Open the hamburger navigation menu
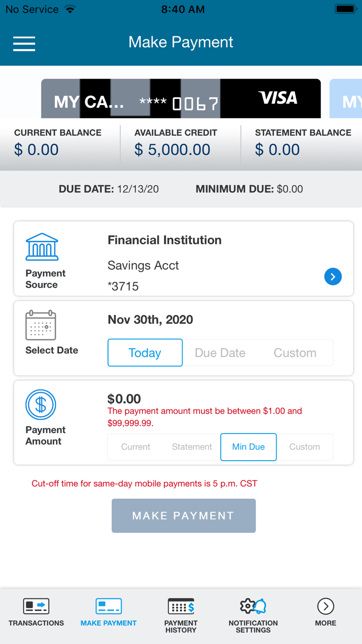Viewport: 362px width, 644px height. click(24, 44)
